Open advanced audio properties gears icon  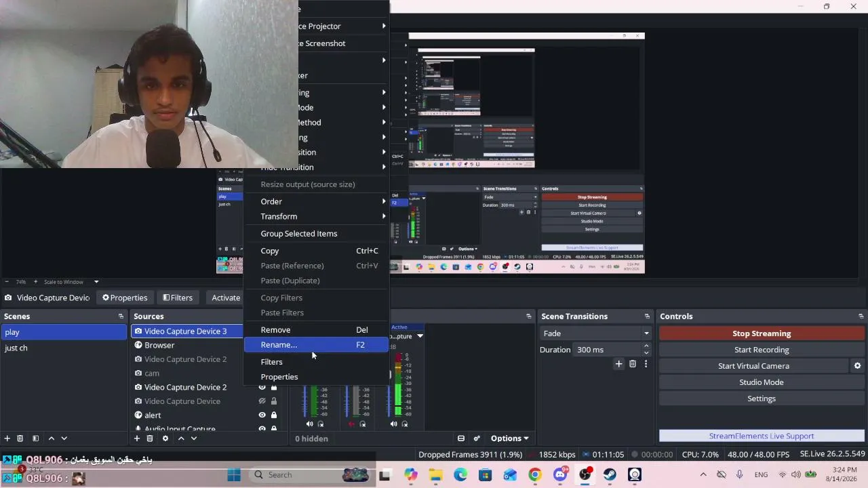477,439
